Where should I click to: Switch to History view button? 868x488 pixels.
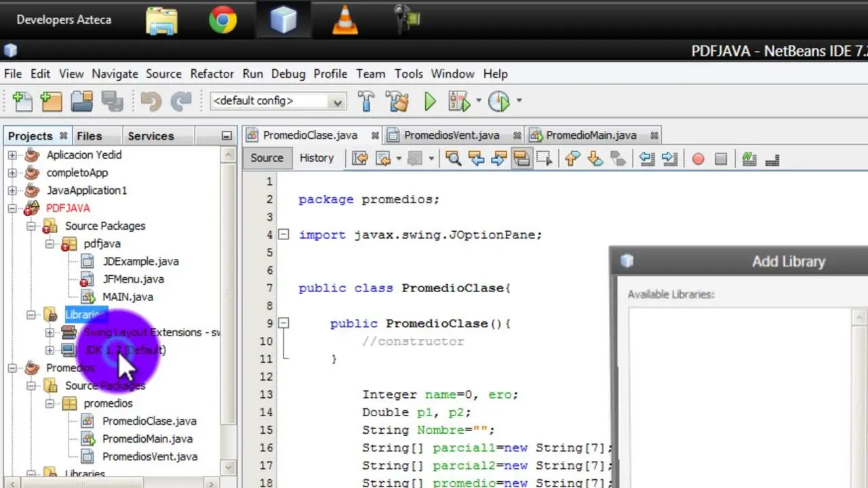[317, 158]
